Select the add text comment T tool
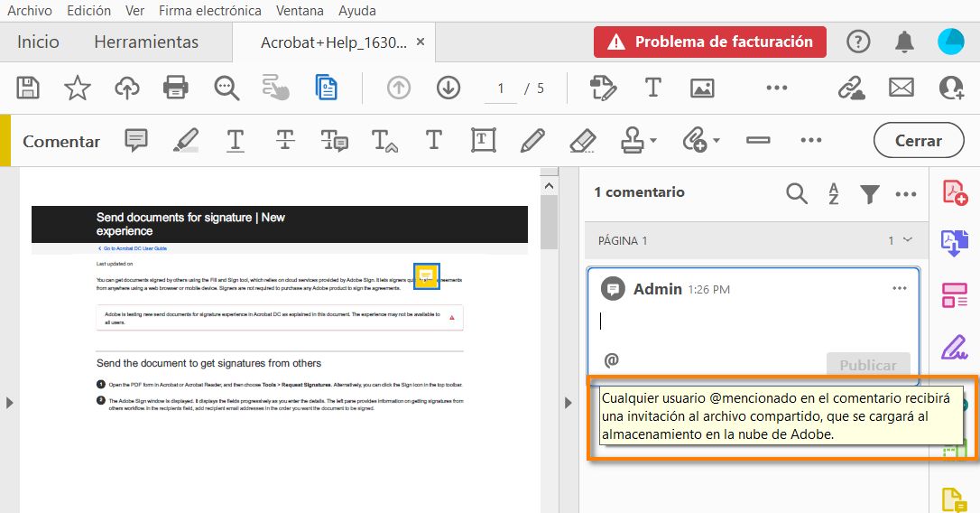Viewport: 980px width, 513px height. tap(434, 141)
